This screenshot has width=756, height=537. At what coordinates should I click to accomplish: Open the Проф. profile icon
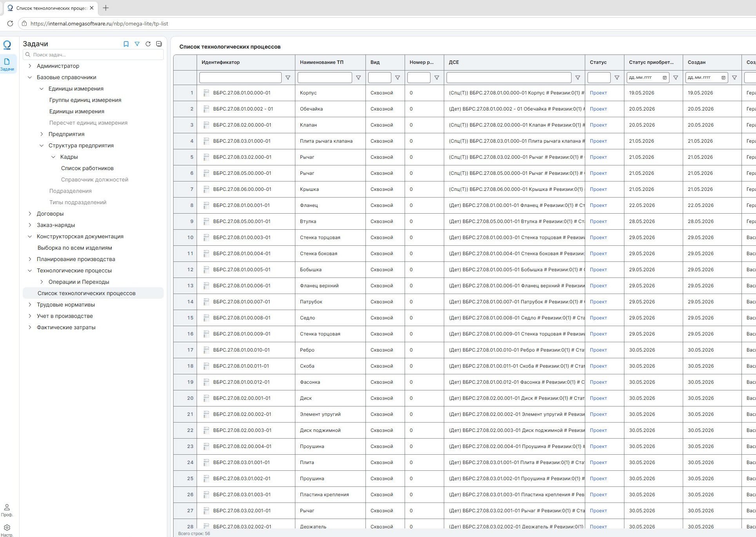click(7, 510)
